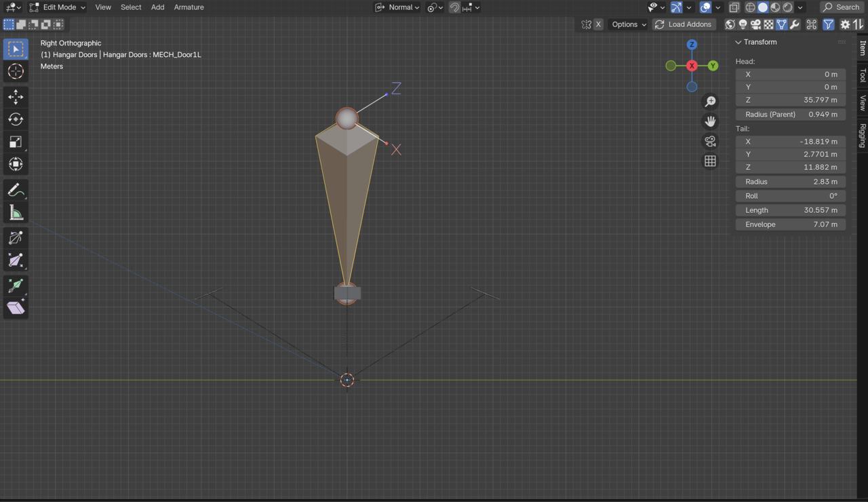Select the Move tool in the toolbar
This screenshot has height=502, width=868.
tap(16, 97)
